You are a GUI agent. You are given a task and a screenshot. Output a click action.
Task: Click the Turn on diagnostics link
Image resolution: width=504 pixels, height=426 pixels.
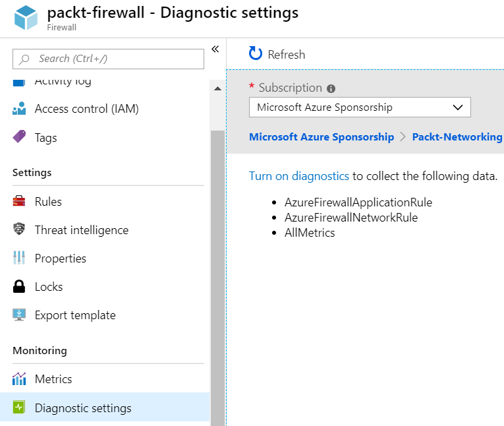pos(299,176)
